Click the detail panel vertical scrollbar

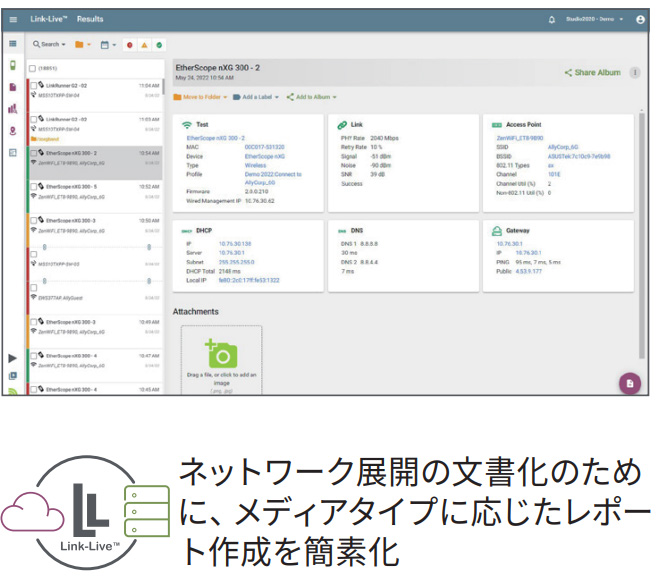642,235
